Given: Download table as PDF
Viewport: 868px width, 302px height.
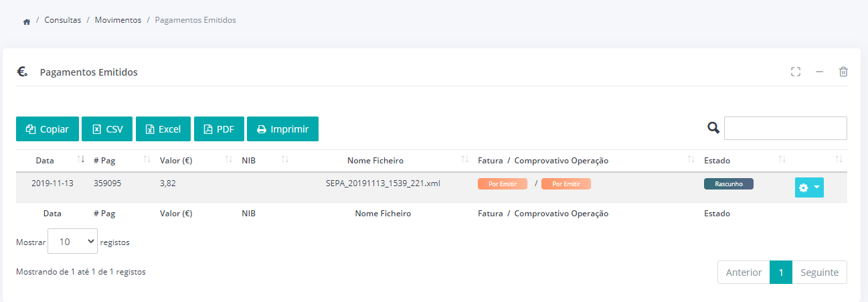Looking at the screenshot, I should [219, 129].
